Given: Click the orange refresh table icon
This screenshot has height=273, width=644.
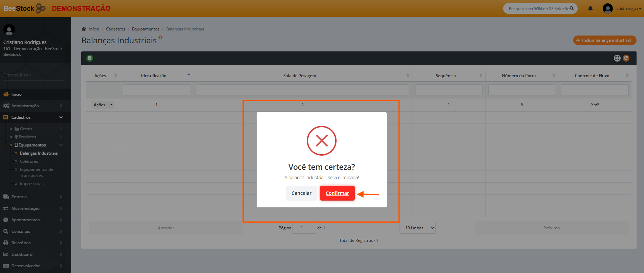Looking at the screenshot, I should pos(626,58).
